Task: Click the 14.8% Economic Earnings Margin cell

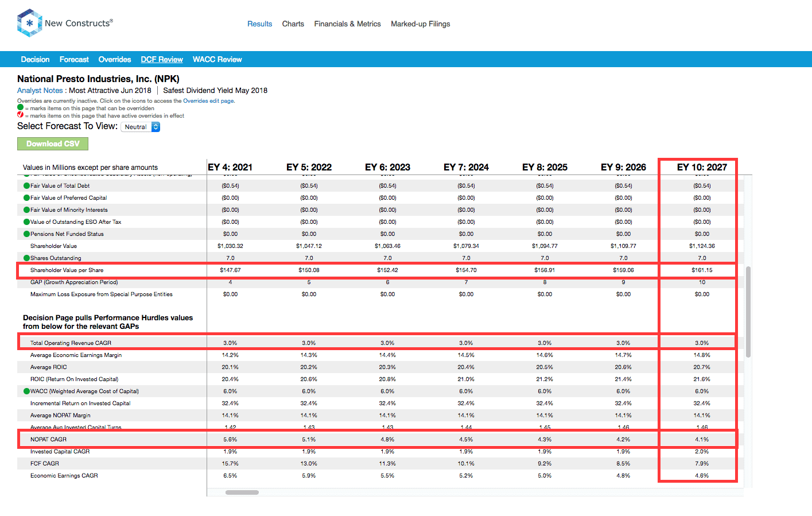Action: [x=702, y=355]
